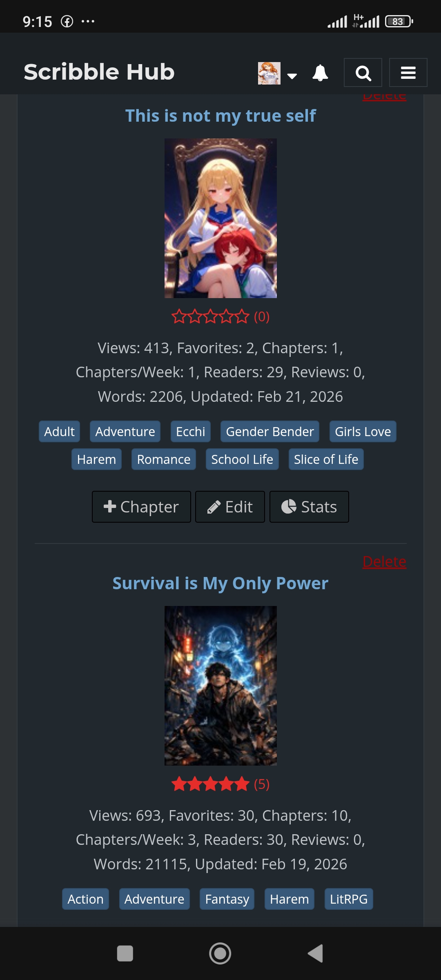
Task: Select the LitRPG genre tag
Action: [349, 899]
